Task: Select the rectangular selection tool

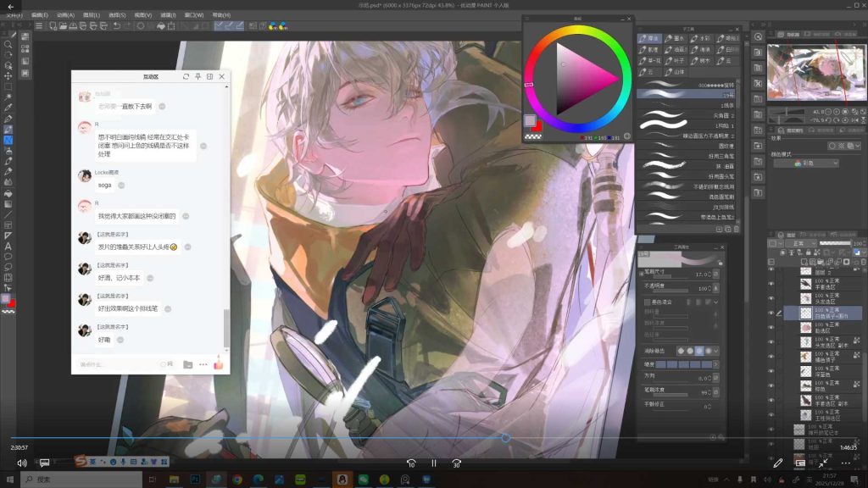Action: tap(8, 86)
